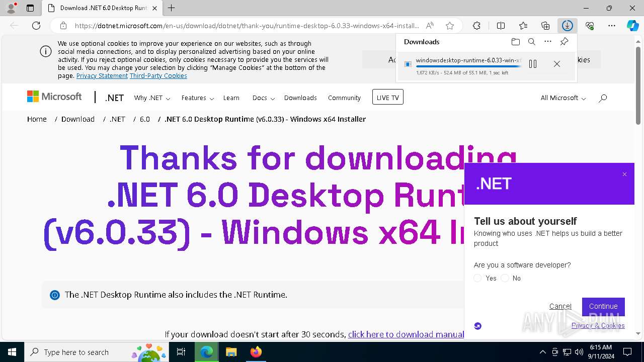Close the .NET survey popup
644x362 pixels.
pos(624,174)
